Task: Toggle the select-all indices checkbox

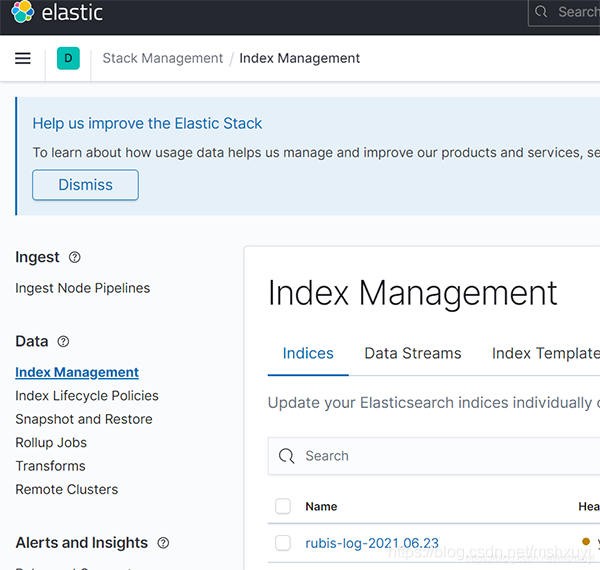Action: point(283,506)
